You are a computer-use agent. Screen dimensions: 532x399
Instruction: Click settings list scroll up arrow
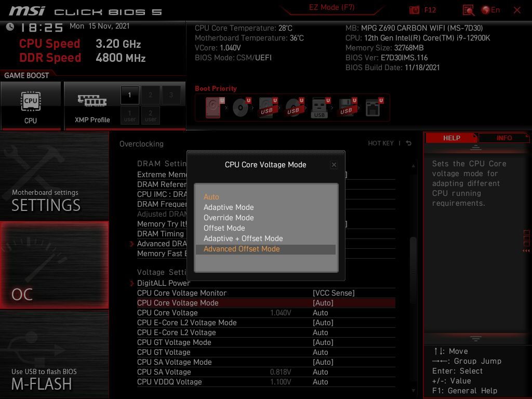point(413,166)
